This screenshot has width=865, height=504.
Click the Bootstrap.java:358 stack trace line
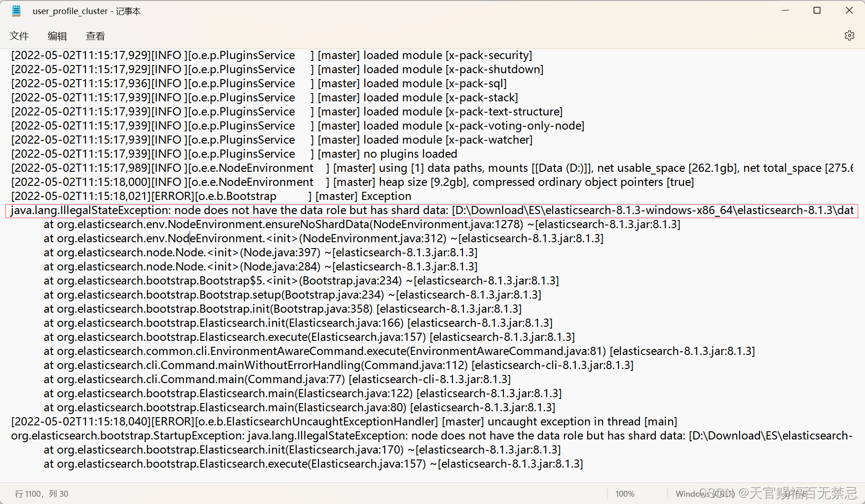tap(283, 309)
